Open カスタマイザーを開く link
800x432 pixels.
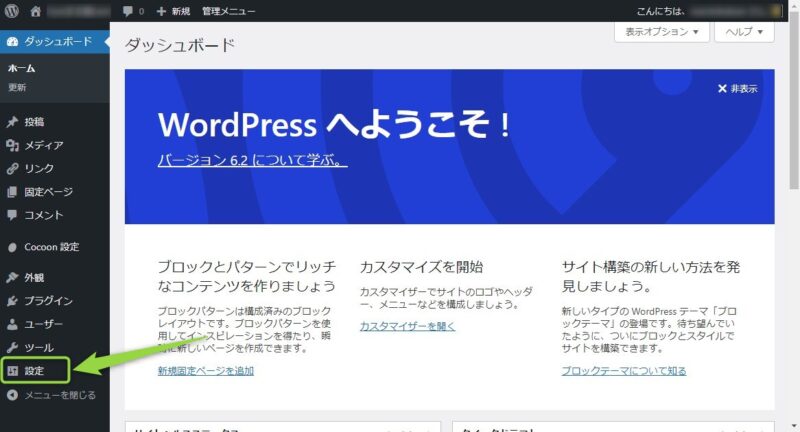[407, 326]
